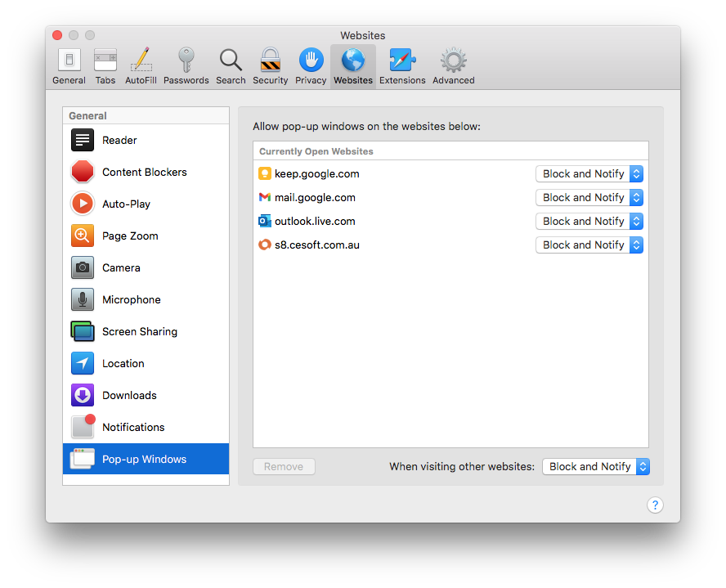Close the Websites preferences window
Screen dimensions: 726x588
point(57,35)
